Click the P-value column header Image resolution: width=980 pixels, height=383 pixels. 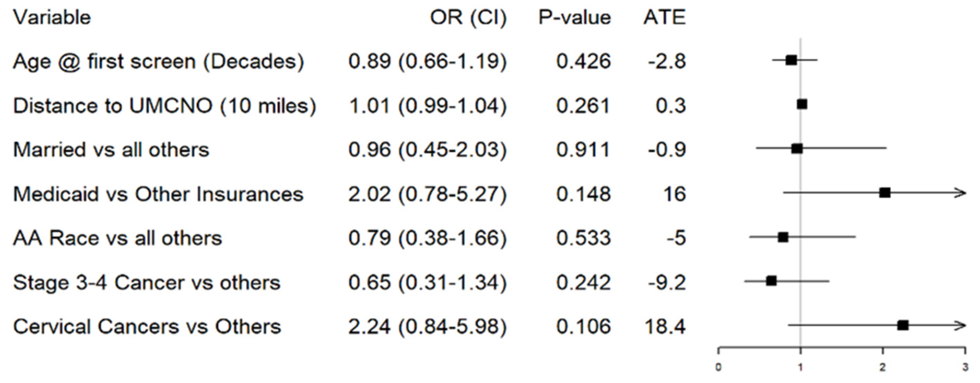575,18
